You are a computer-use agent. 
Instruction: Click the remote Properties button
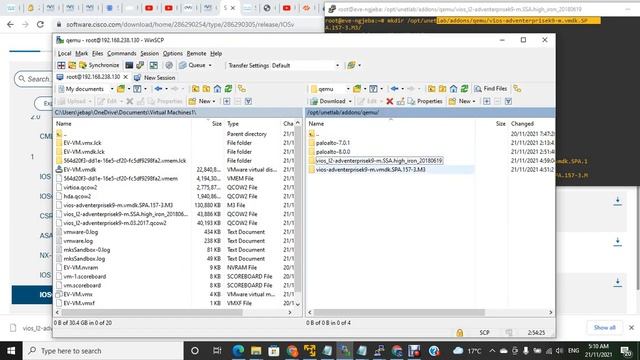click(x=425, y=101)
